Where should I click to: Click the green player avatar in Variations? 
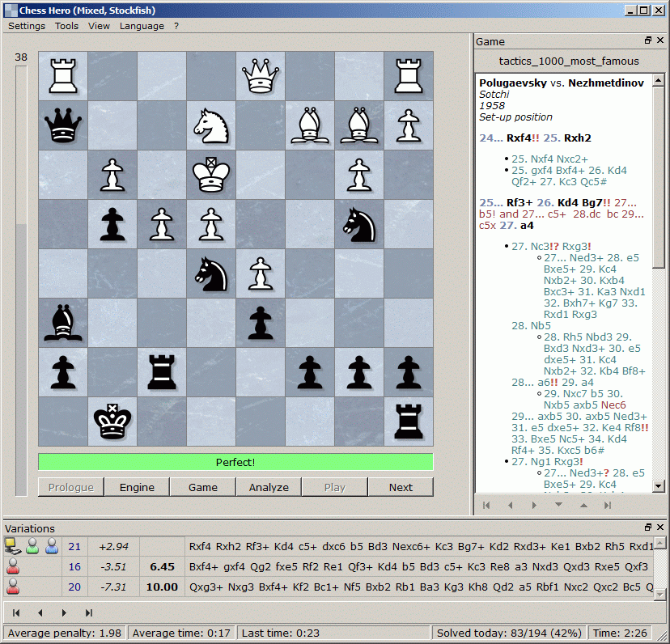(32, 546)
